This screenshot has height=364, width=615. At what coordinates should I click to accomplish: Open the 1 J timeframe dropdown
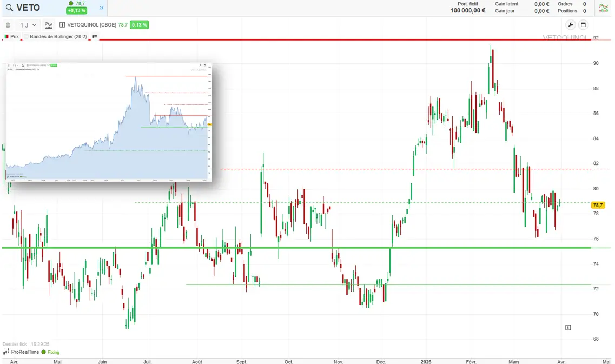28,25
